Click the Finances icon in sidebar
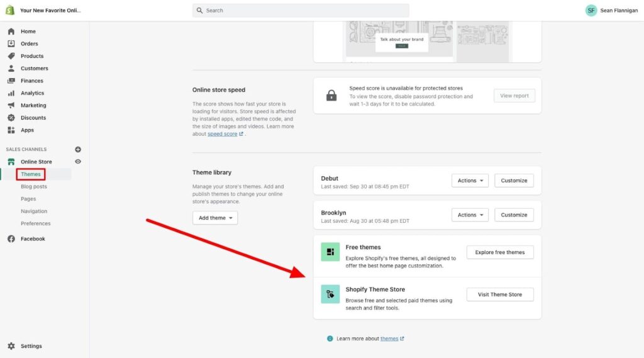Screen dimensions: 644x358 pos(11,81)
